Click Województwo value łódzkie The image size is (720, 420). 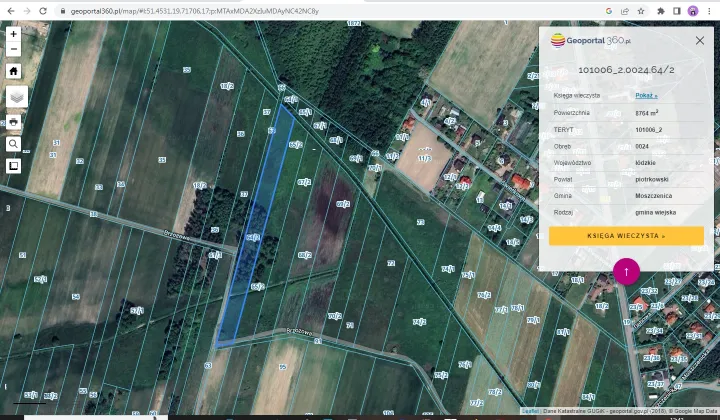[x=645, y=162]
